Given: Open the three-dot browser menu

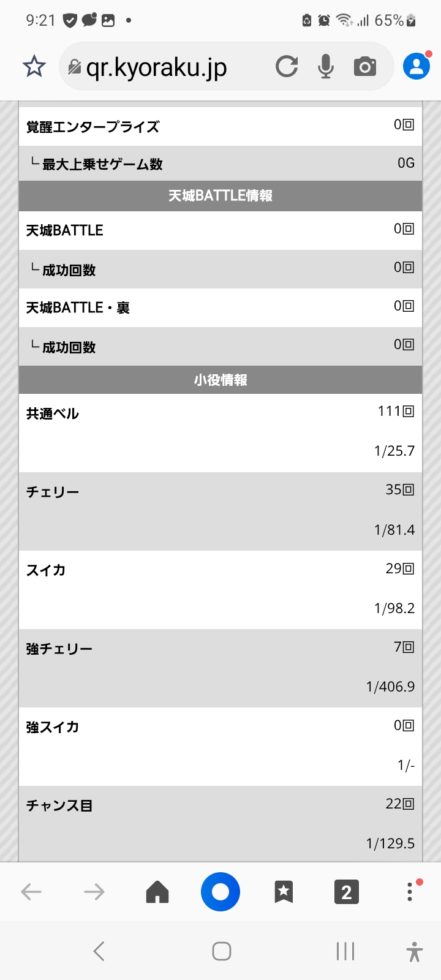Looking at the screenshot, I should pos(410,892).
